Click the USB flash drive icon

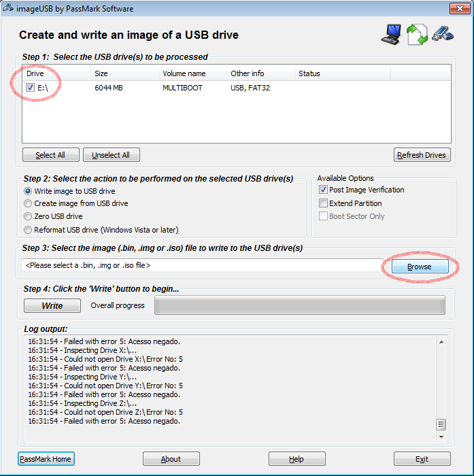point(442,34)
